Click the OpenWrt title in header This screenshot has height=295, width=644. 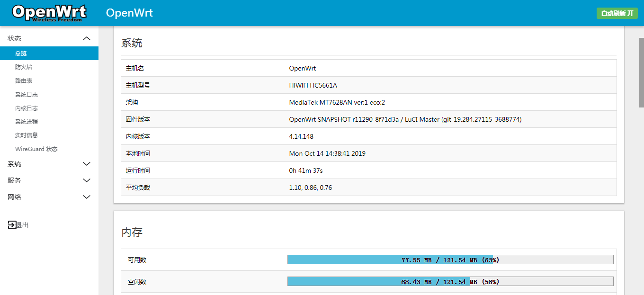[x=129, y=13]
